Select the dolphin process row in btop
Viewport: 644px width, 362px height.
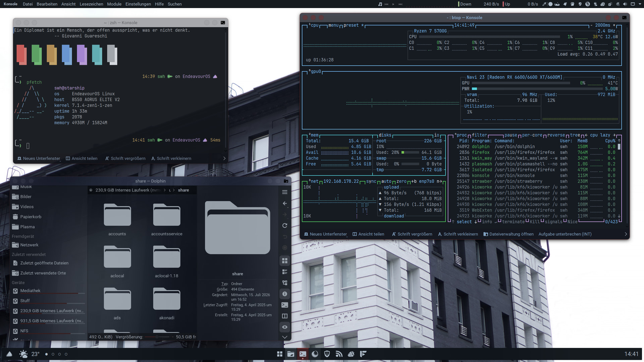pos(536,146)
